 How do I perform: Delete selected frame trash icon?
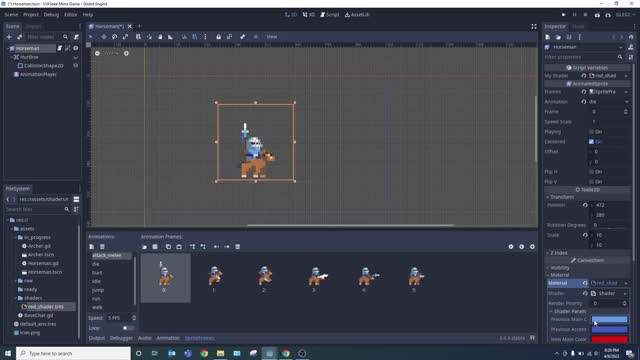[238, 247]
